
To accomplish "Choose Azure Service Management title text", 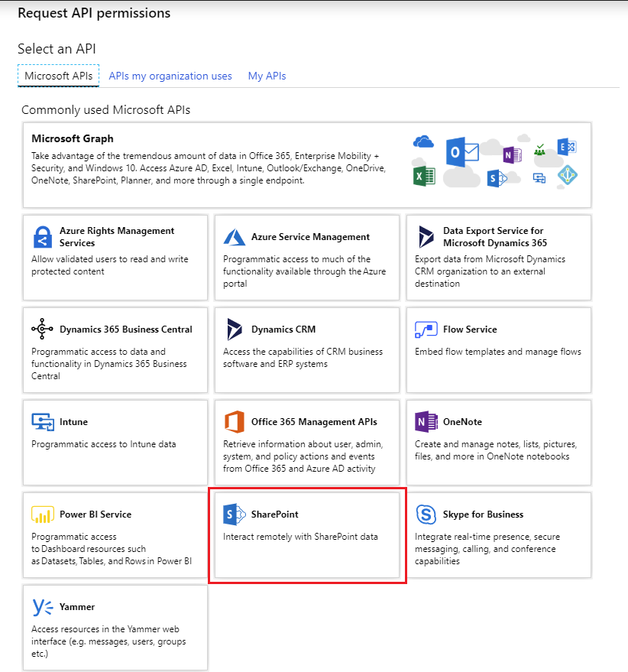I will point(310,237).
